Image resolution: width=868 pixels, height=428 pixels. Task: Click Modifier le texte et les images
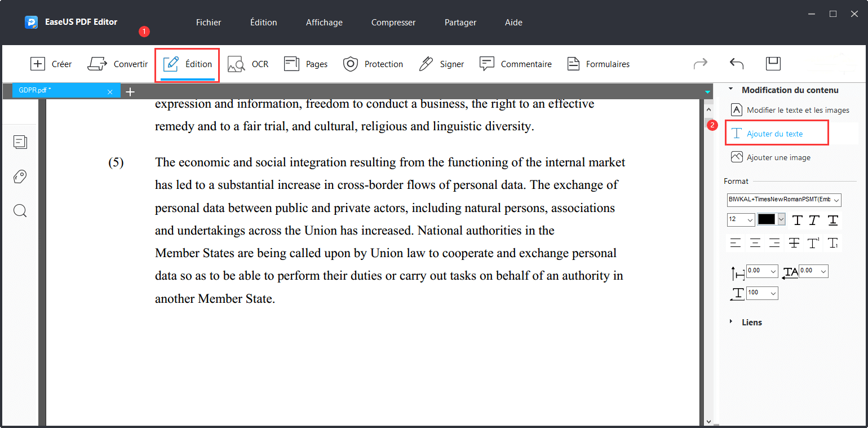pos(790,110)
